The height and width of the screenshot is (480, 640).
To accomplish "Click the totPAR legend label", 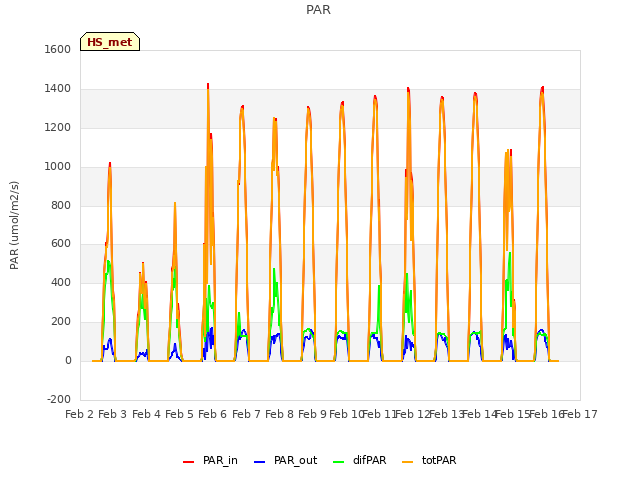I will 439,461.
